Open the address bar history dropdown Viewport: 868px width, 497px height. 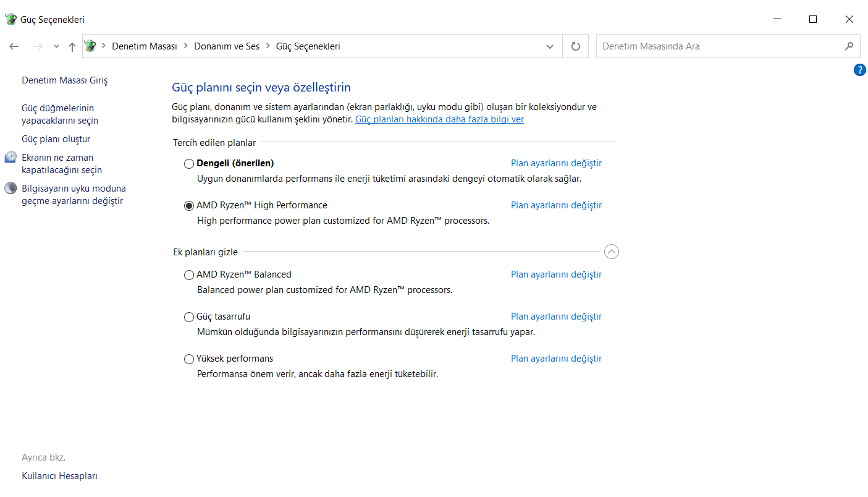(550, 46)
